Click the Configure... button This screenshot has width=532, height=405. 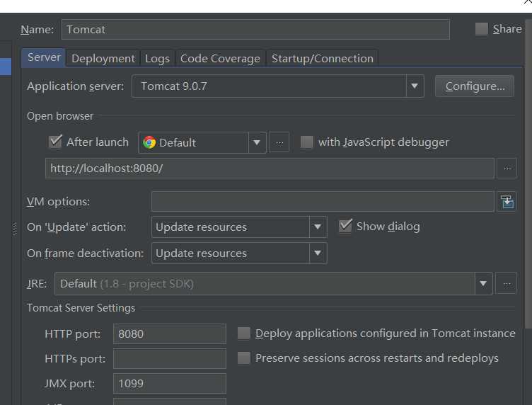475,86
